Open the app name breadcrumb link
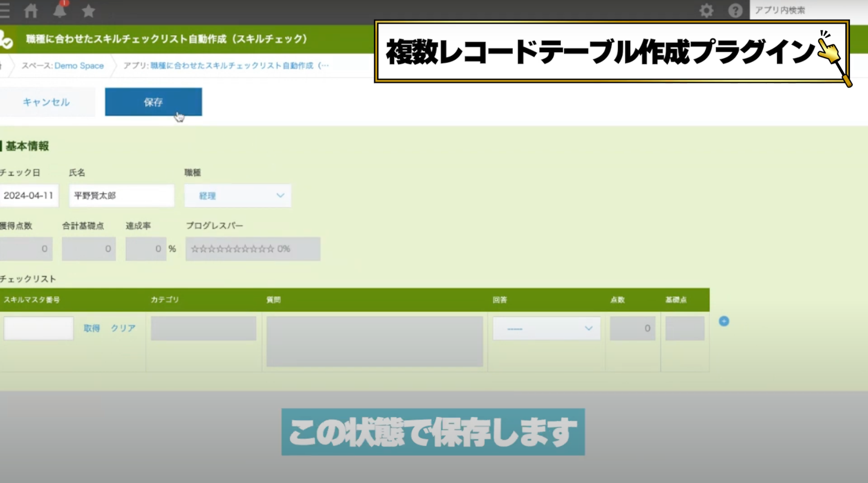Screen dimensions: 868x483 [x=240, y=65]
